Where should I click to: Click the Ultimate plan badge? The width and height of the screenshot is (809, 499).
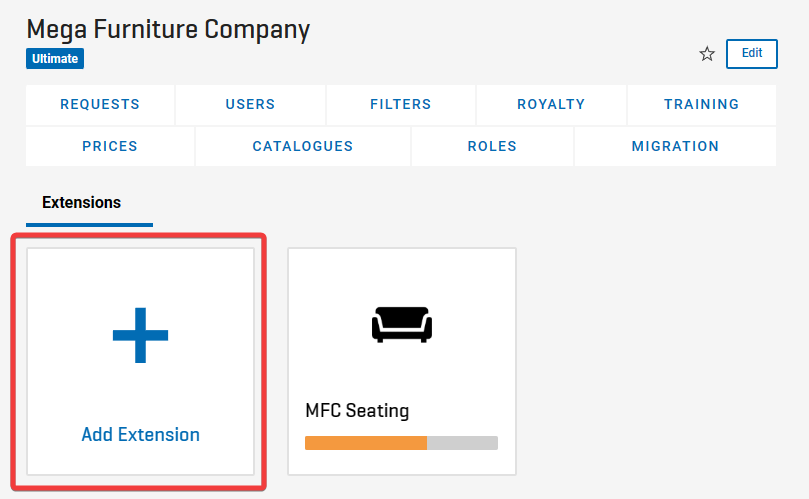[55, 59]
